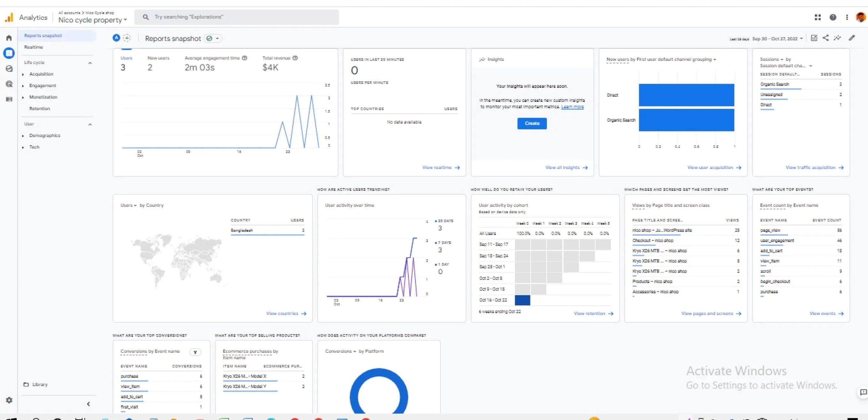Expand the Acquisition tree item
The width and height of the screenshot is (868, 420).
[x=23, y=74]
